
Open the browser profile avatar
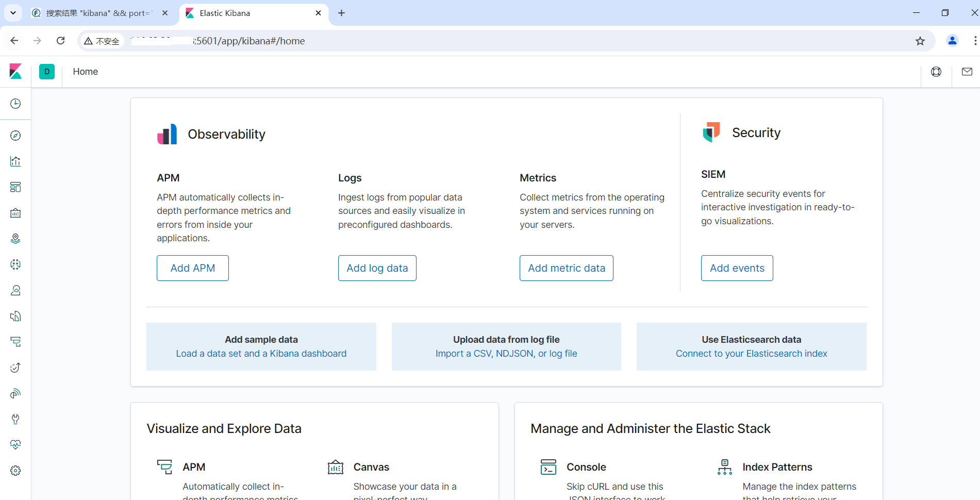tap(952, 41)
